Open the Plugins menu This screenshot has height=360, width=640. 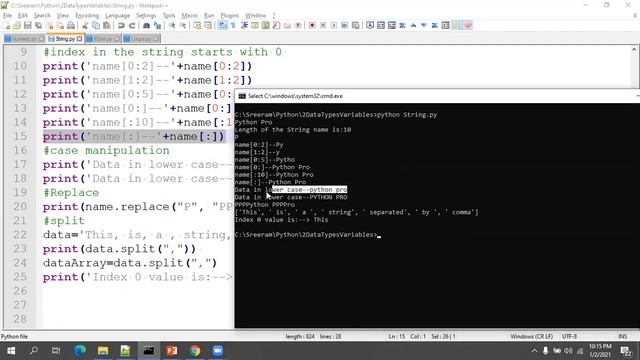pyautogui.click(x=229, y=16)
